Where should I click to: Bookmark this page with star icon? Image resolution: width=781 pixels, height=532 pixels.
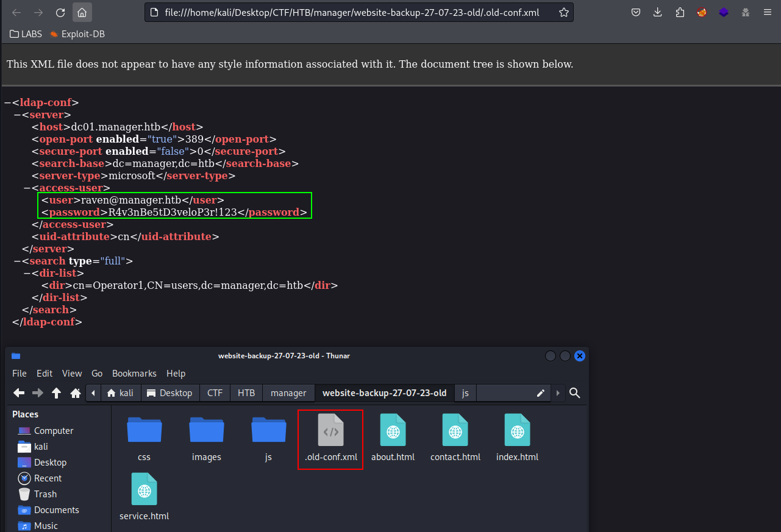coord(564,12)
